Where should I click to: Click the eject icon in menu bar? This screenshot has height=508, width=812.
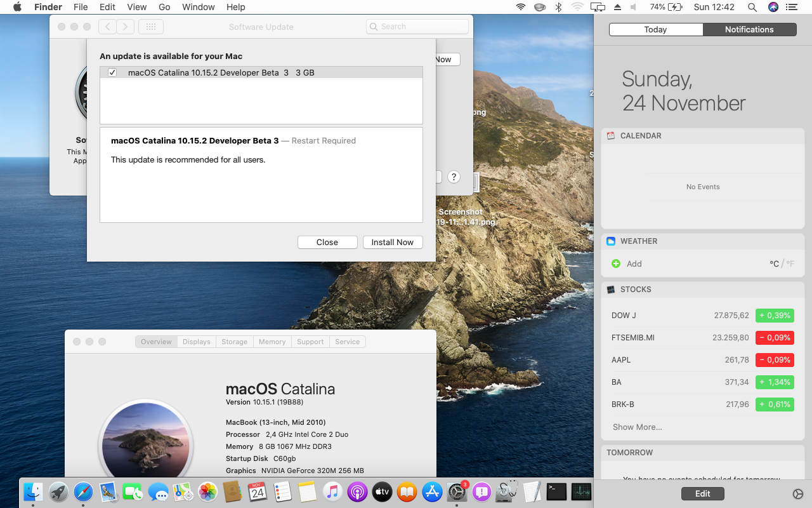coord(617,7)
